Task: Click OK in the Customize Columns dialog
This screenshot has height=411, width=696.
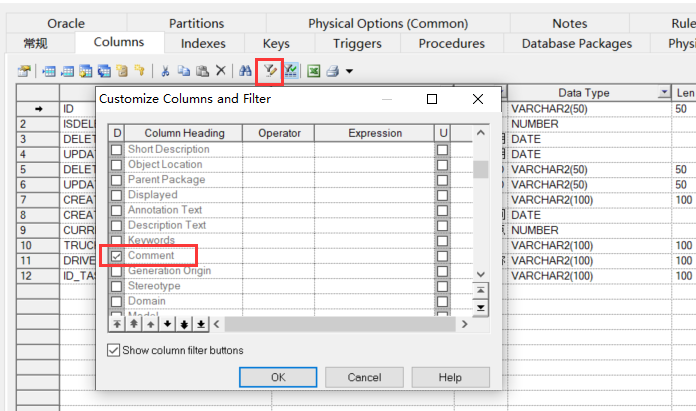Action: click(278, 377)
